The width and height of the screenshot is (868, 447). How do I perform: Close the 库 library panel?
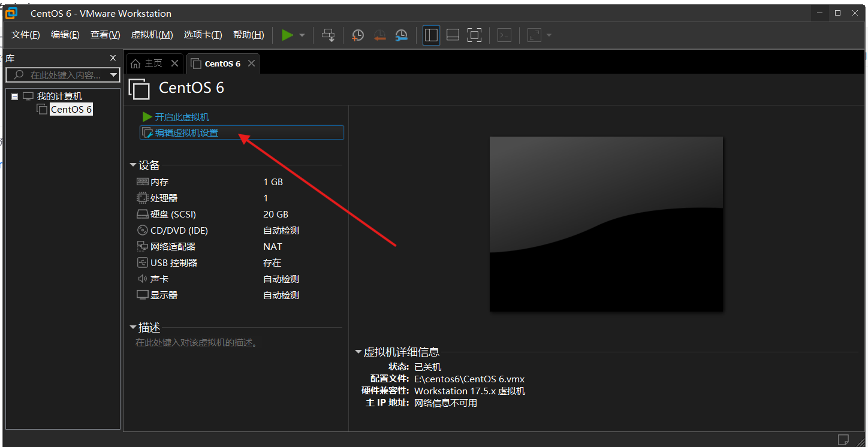tap(113, 58)
